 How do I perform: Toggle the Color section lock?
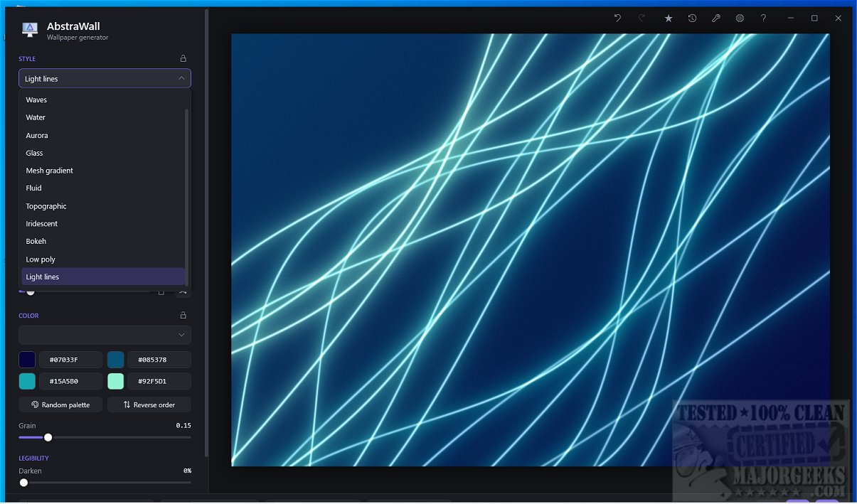pyautogui.click(x=183, y=316)
